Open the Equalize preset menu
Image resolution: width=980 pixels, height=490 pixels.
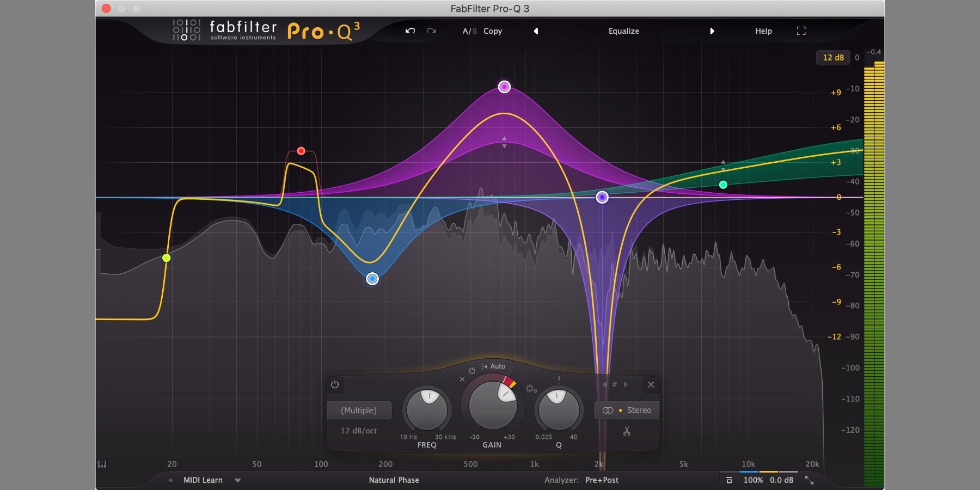[x=624, y=31]
